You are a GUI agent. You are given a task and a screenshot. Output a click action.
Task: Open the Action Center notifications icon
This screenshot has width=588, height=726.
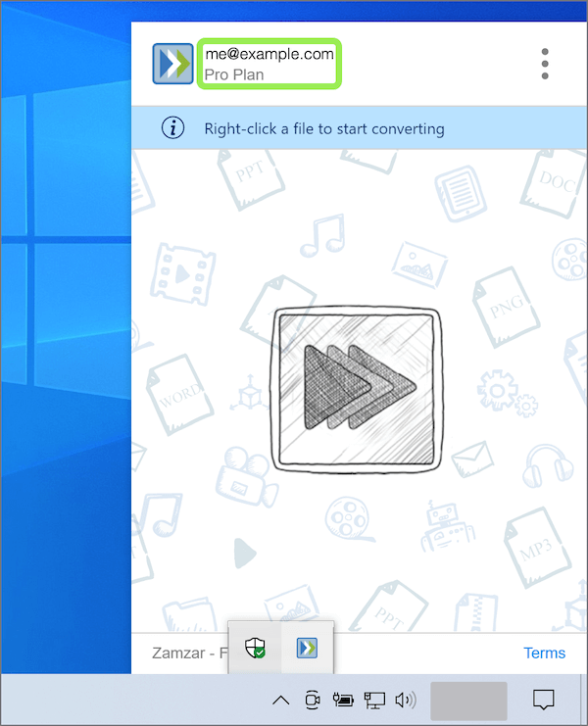(x=544, y=700)
